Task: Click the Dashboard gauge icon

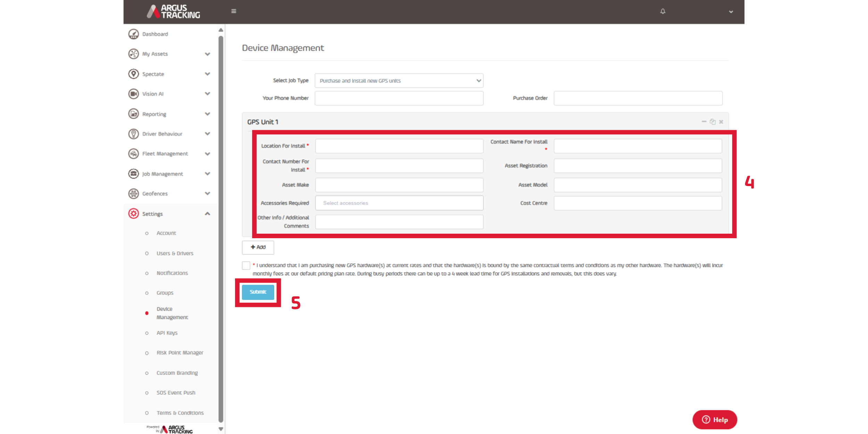Action: tap(133, 34)
